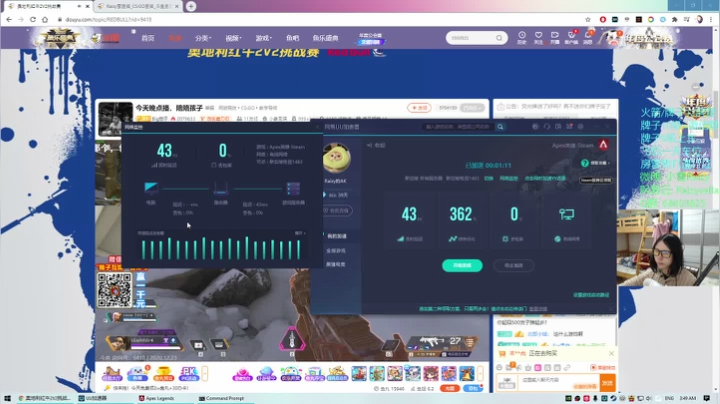Open the browser extensions puzzle icon
The height and width of the screenshot is (404, 720).
[675, 20]
